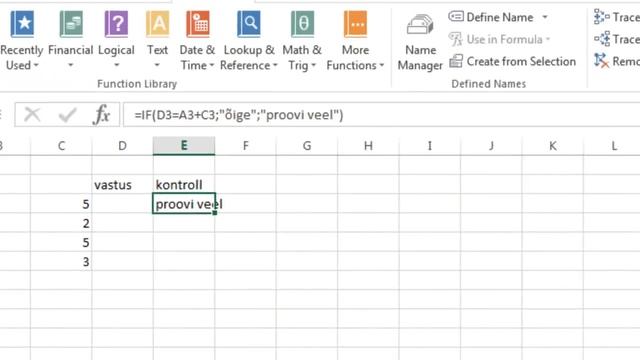The width and height of the screenshot is (640, 360).
Task: Select column J header
Action: [x=491, y=146]
